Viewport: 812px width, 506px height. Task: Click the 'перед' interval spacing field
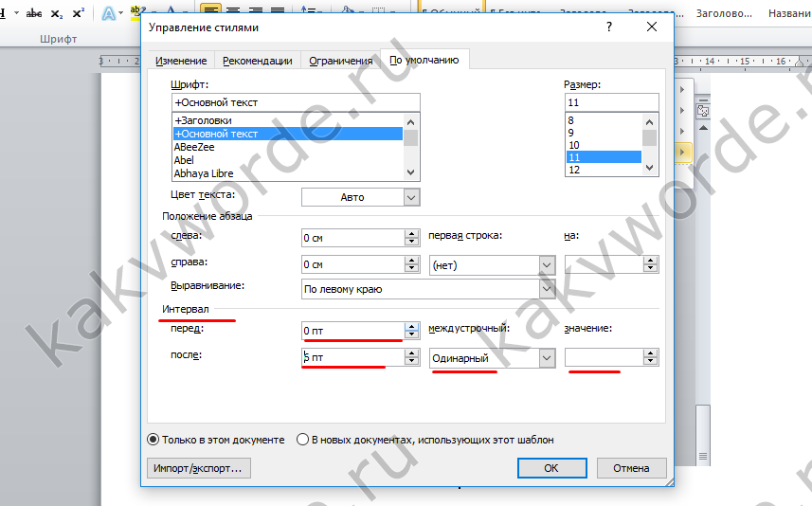point(351,331)
